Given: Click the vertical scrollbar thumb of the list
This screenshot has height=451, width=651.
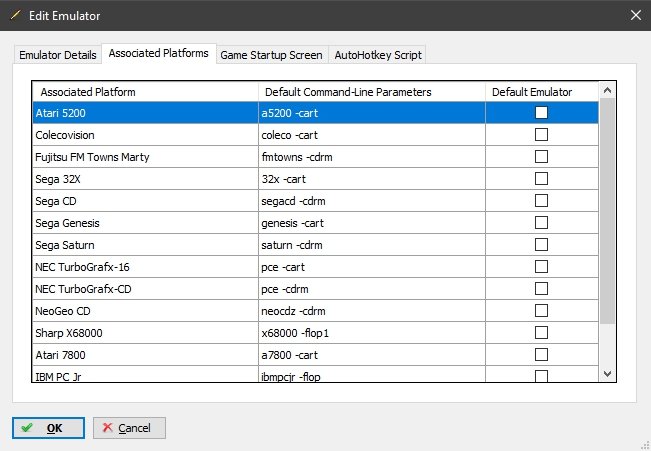Looking at the screenshot, I should 607,211.
